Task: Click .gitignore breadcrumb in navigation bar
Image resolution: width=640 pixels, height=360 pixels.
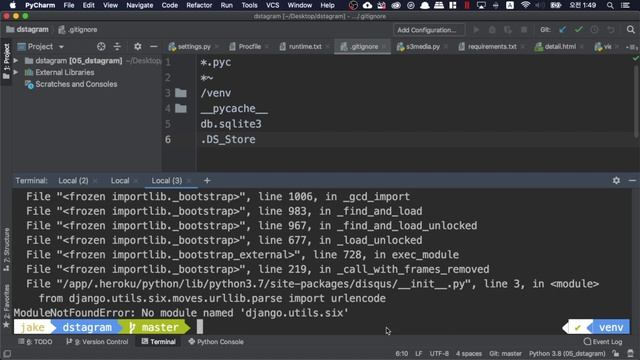Action: (x=78, y=29)
